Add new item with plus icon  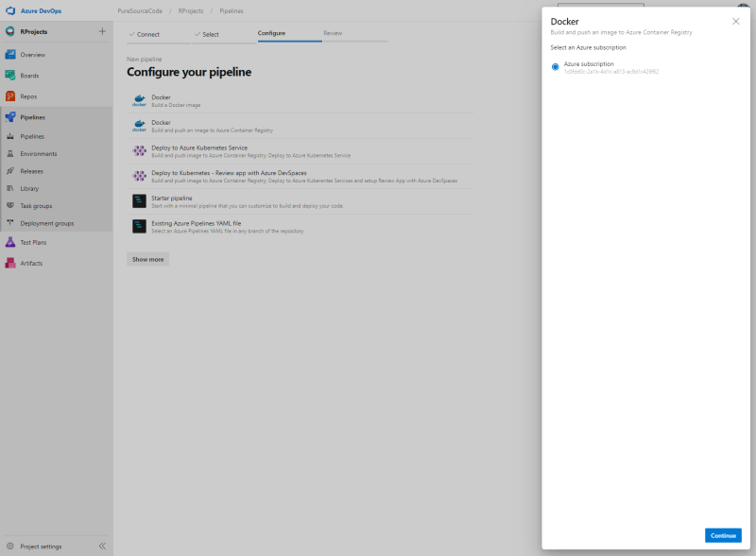[x=102, y=31]
